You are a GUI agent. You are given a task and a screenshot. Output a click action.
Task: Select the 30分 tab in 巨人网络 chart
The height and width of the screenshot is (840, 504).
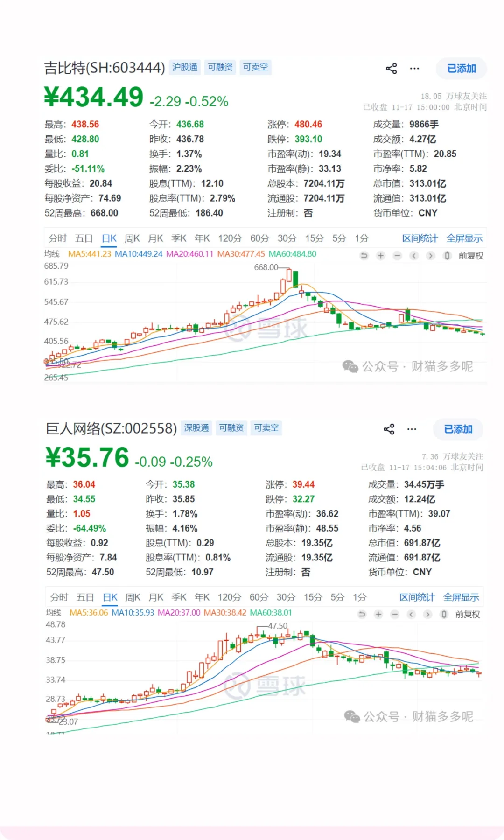(286, 597)
